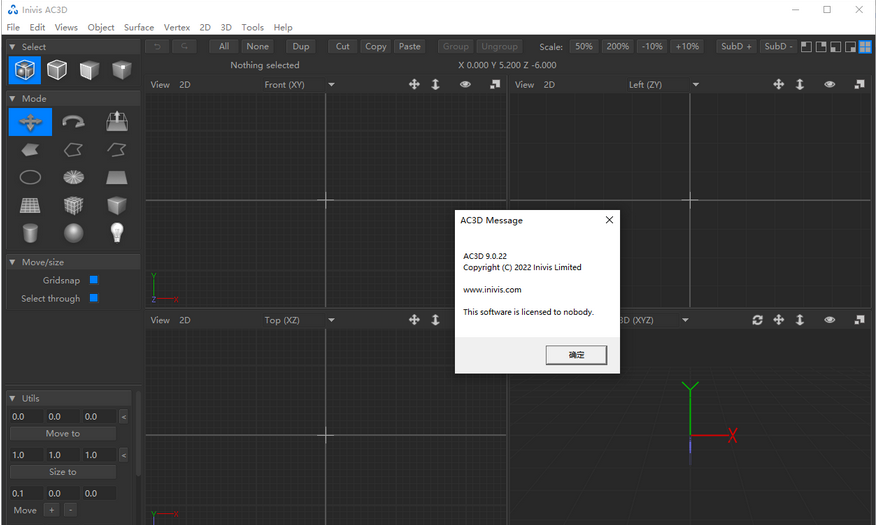Open the Help menu
The width and height of the screenshot is (877, 525).
(283, 27)
